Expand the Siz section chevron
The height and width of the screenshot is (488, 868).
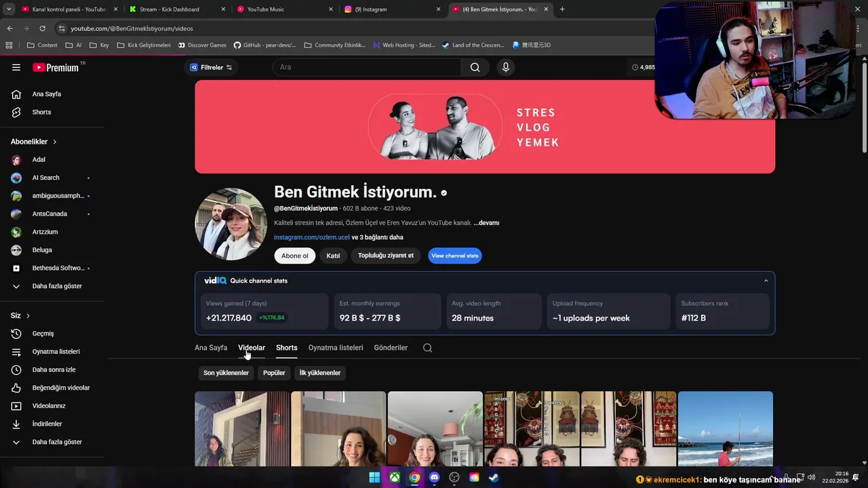(28, 316)
